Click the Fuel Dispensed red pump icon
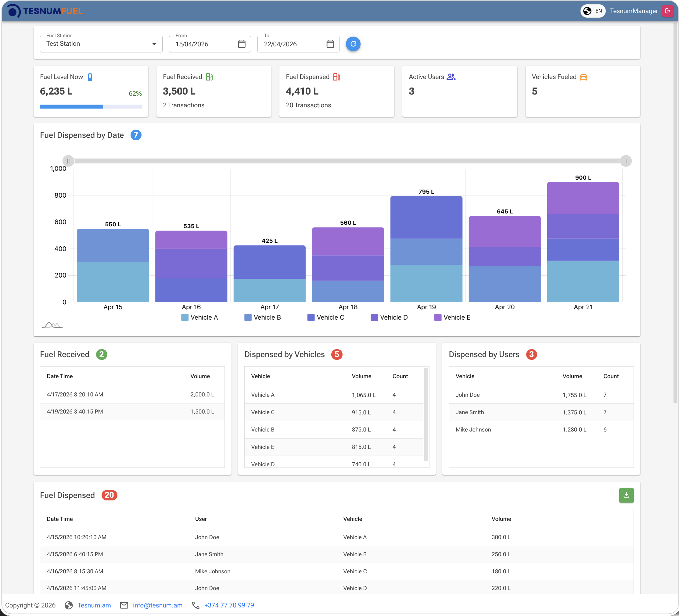The width and height of the screenshot is (679, 616). tap(336, 77)
